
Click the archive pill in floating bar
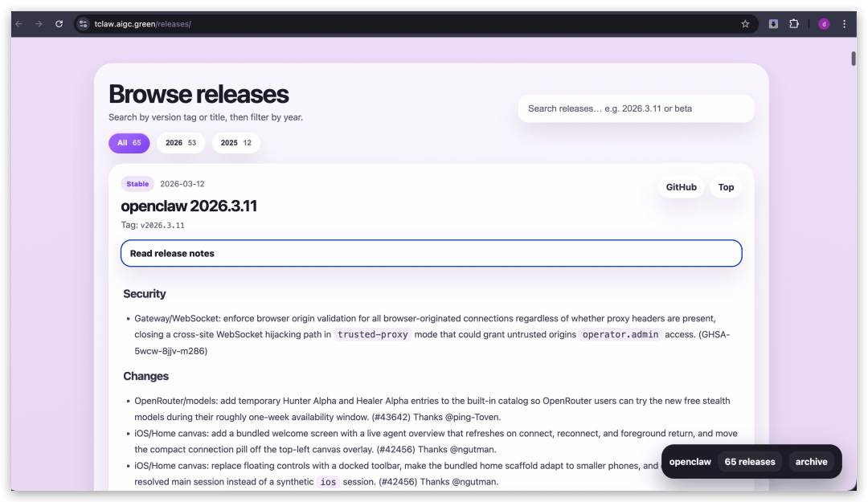coord(811,462)
